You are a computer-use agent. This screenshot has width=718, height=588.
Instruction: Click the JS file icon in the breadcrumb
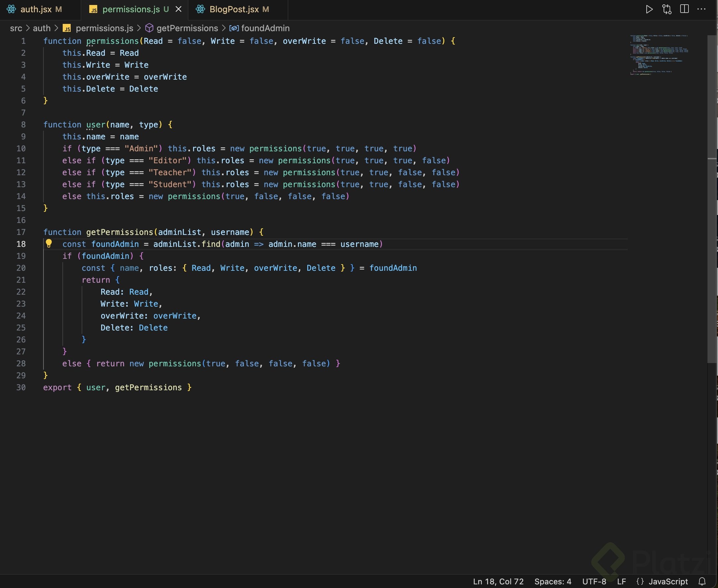(x=67, y=28)
